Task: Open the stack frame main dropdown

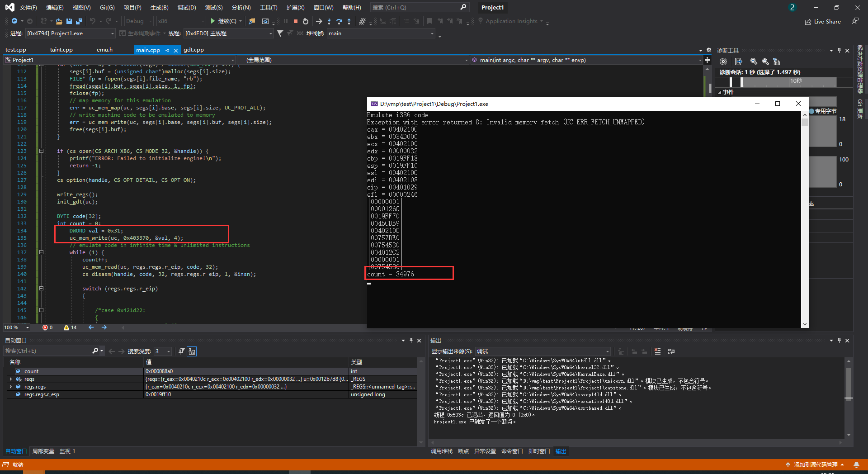Action: tap(381, 33)
